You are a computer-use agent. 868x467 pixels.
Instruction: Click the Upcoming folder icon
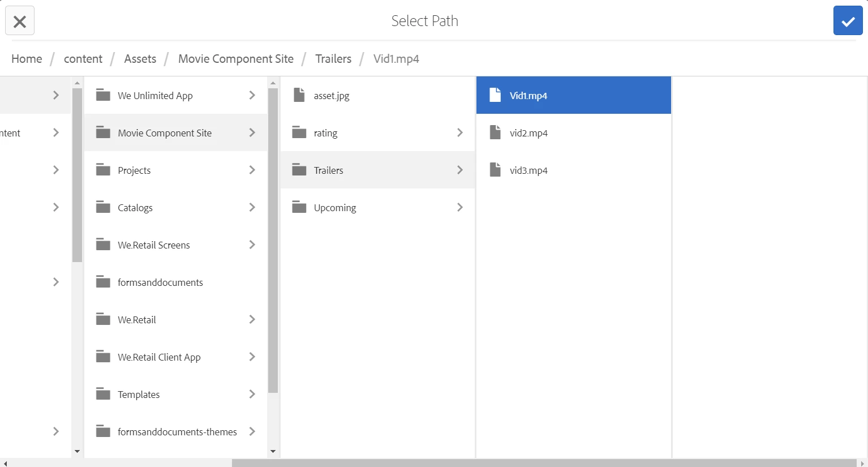click(x=299, y=207)
